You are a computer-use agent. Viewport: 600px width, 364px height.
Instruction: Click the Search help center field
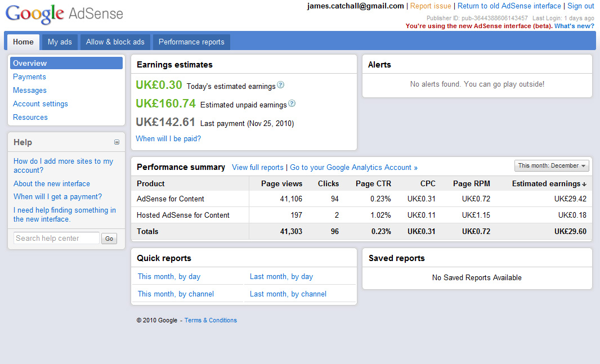tap(56, 238)
